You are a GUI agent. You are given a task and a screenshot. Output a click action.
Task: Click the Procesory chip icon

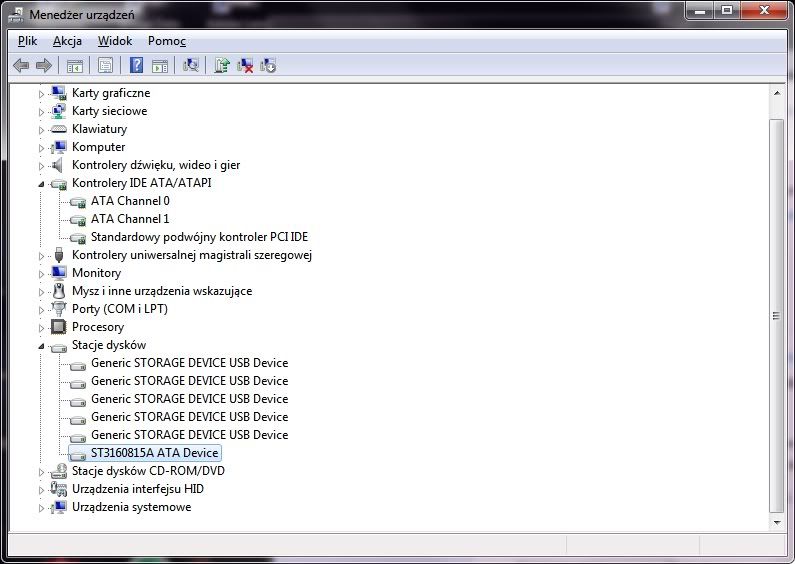(x=59, y=327)
